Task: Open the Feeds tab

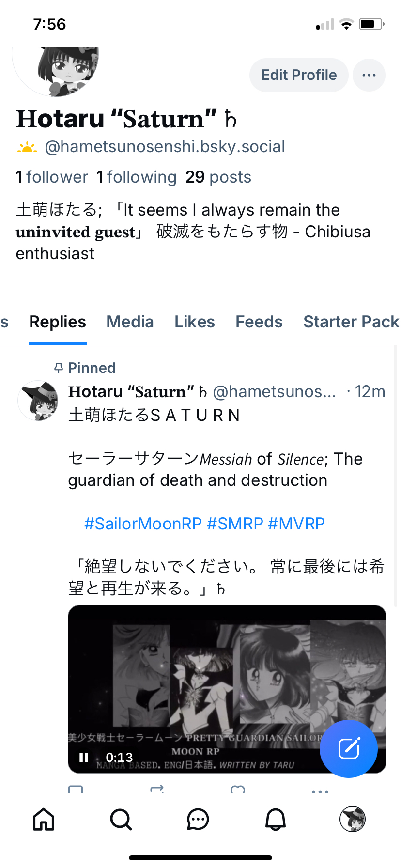Action: click(259, 322)
